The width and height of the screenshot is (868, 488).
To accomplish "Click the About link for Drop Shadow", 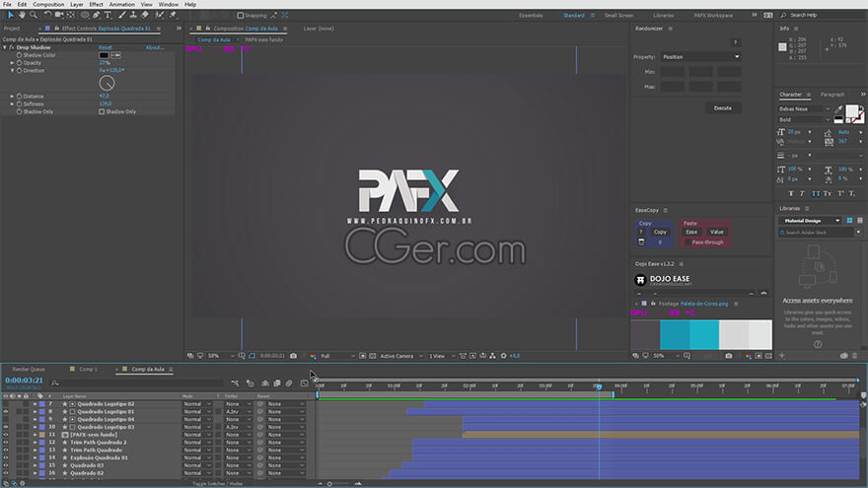I will pos(155,47).
